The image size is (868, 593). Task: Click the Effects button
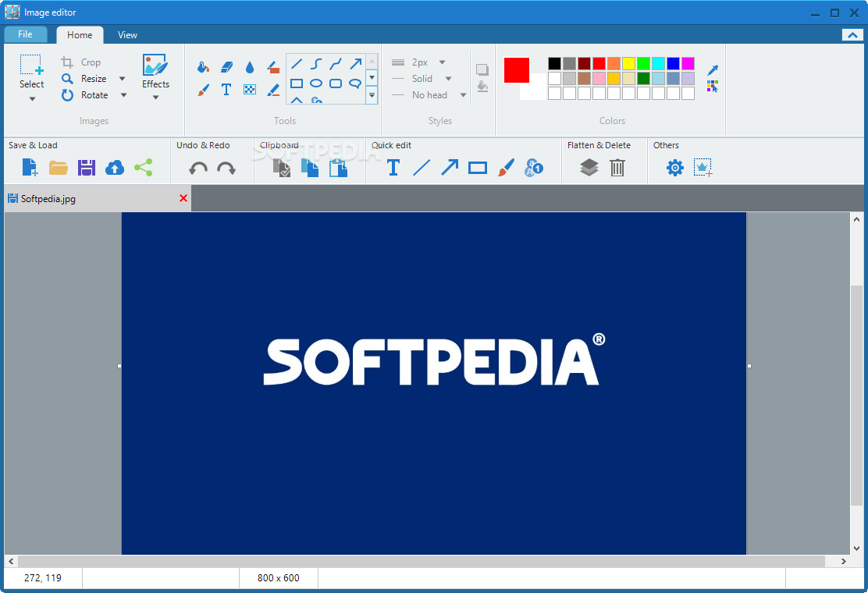(x=155, y=72)
